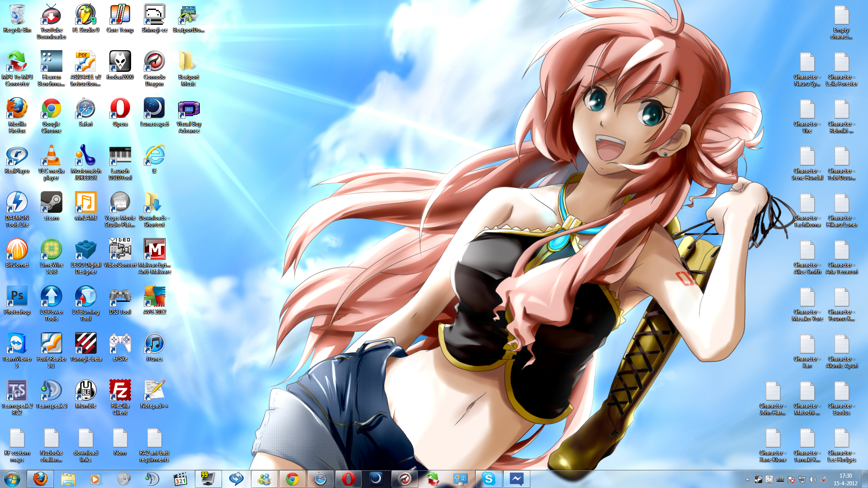Select the MP4 To MP3 Converter icon
The width and height of the screenshot is (868, 488).
pyautogui.click(x=17, y=69)
